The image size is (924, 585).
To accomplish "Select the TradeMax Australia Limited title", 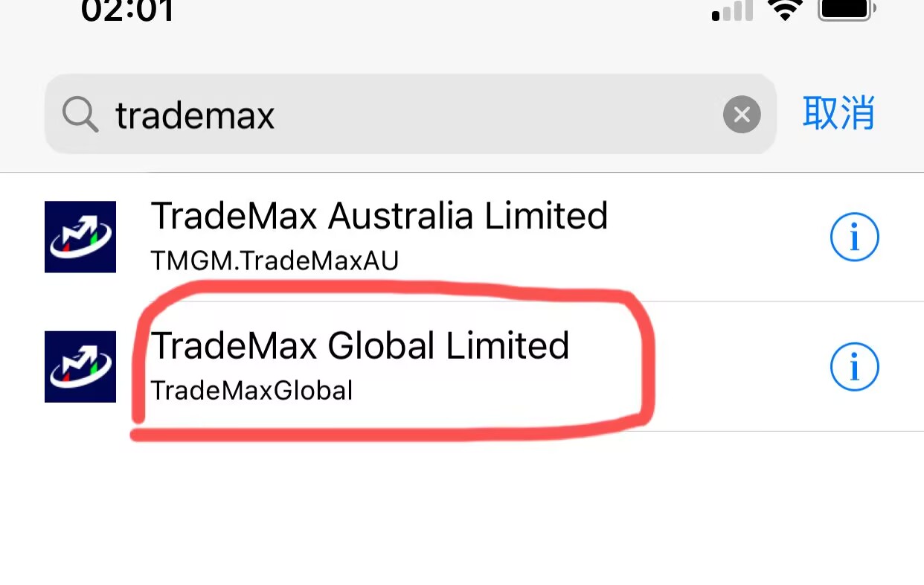I will (379, 217).
